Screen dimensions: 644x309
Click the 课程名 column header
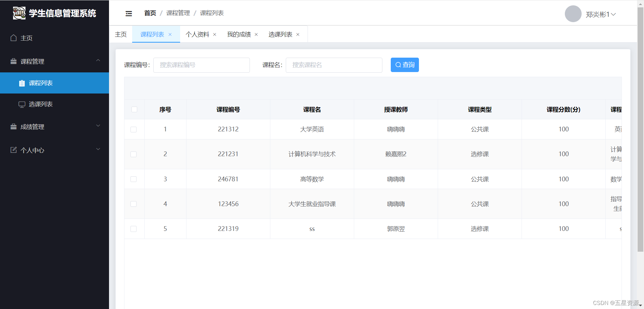(x=312, y=110)
